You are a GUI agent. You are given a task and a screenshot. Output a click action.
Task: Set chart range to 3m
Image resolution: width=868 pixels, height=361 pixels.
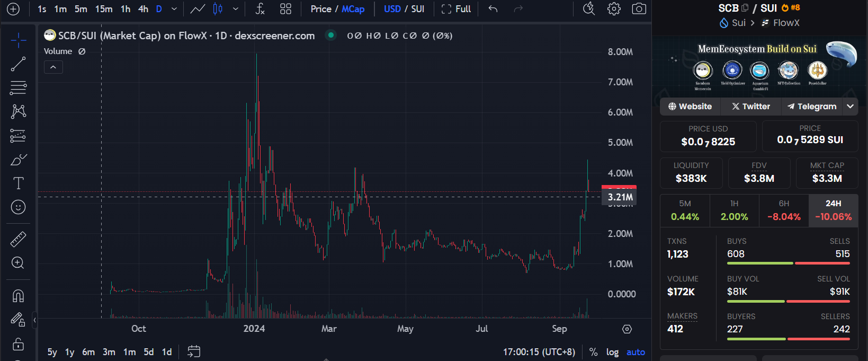(x=109, y=352)
